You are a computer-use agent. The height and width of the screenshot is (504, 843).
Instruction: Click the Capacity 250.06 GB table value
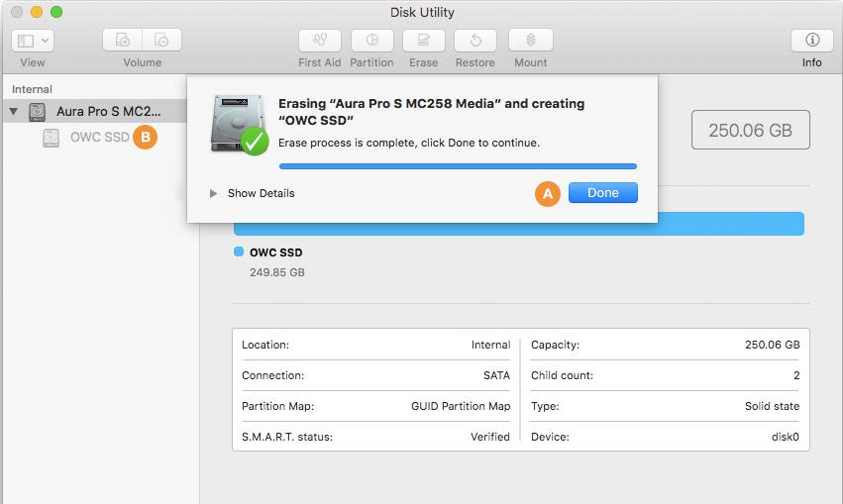click(x=773, y=345)
